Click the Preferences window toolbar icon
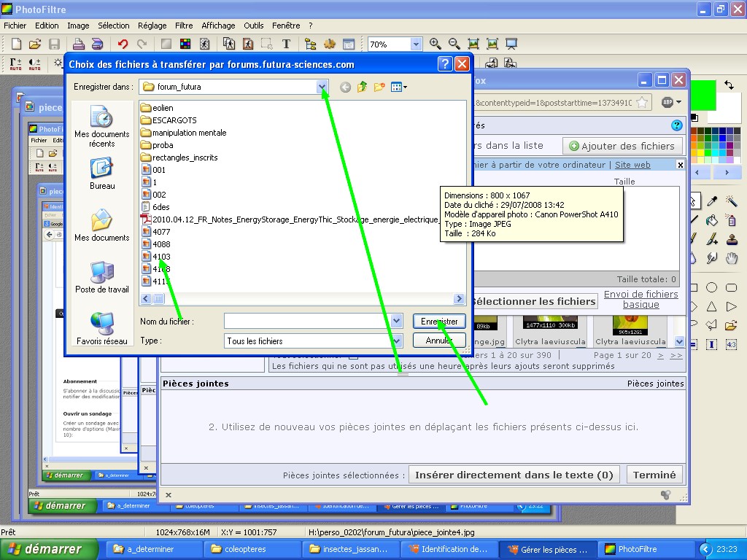The image size is (747, 560). (349, 44)
